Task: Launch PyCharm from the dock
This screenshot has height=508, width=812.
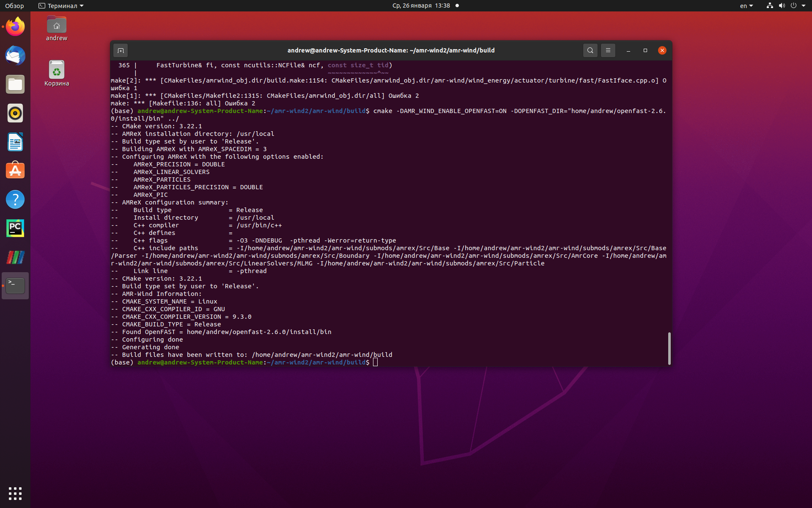Action: (15, 228)
